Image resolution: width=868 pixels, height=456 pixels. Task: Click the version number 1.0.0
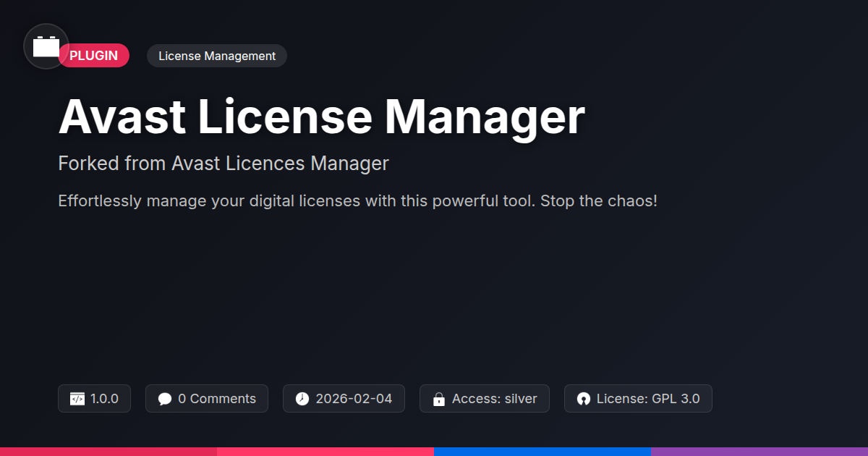[x=104, y=399]
